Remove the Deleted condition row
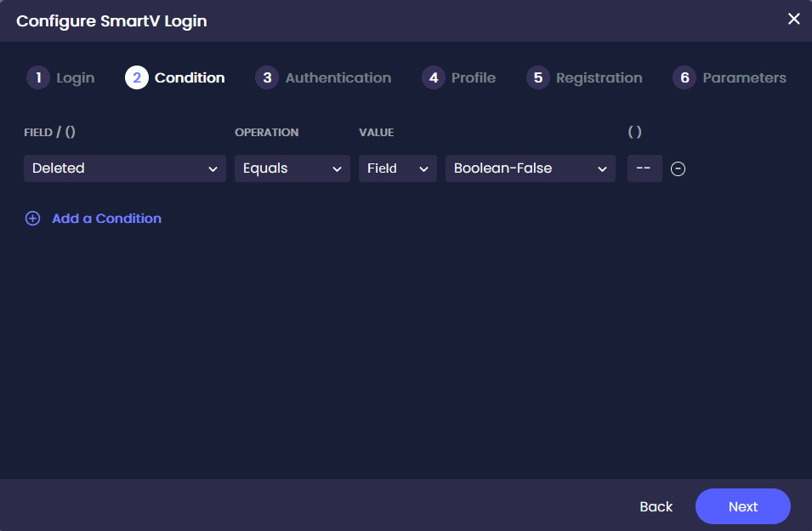812x531 pixels. tap(678, 168)
